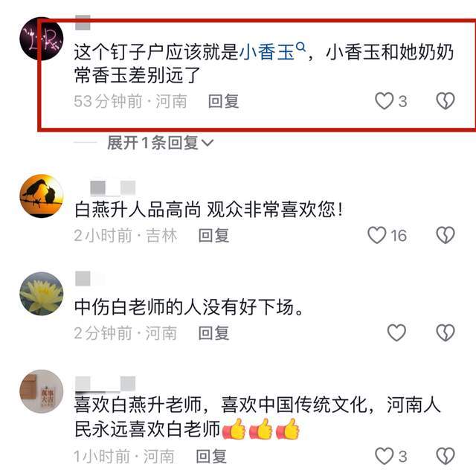
Task: Dislike the 中伤白老师 comment
Action: click(x=446, y=332)
